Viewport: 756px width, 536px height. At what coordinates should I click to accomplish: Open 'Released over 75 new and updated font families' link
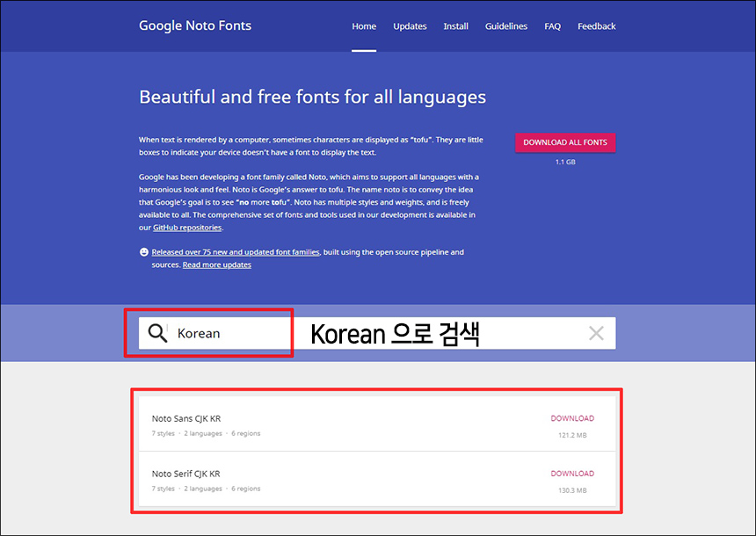point(236,252)
